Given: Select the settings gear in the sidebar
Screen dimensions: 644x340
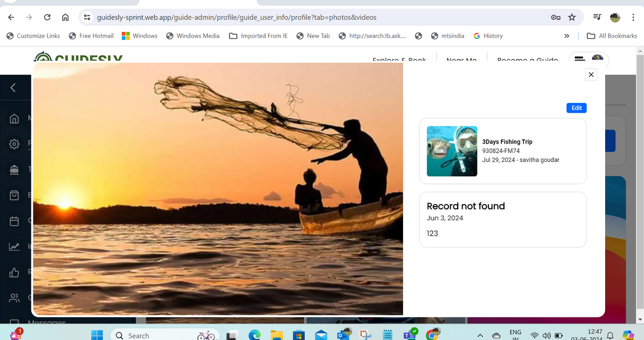Looking at the screenshot, I should click(x=15, y=144).
